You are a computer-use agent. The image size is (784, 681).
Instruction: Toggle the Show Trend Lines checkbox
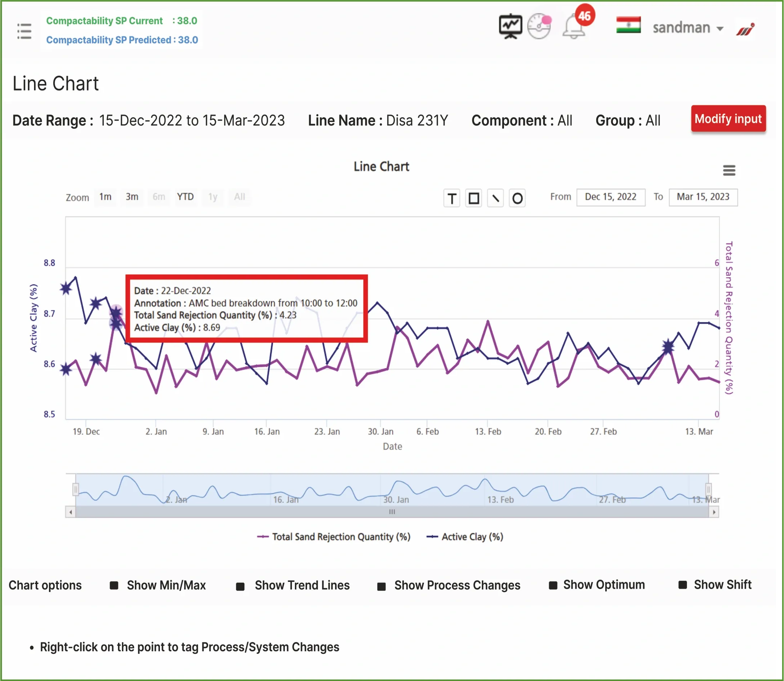240,586
